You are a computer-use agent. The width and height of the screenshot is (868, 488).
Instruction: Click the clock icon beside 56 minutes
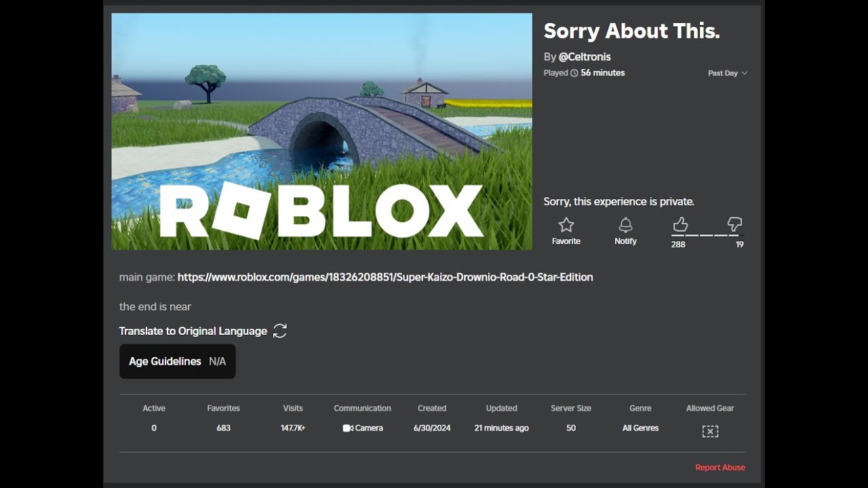pyautogui.click(x=574, y=73)
